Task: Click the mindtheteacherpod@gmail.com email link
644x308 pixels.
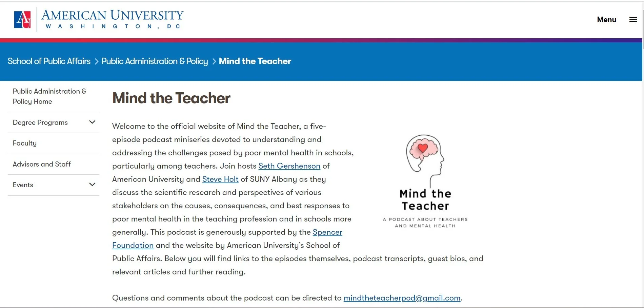Action: pyautogui.click(x=402, y=298)
